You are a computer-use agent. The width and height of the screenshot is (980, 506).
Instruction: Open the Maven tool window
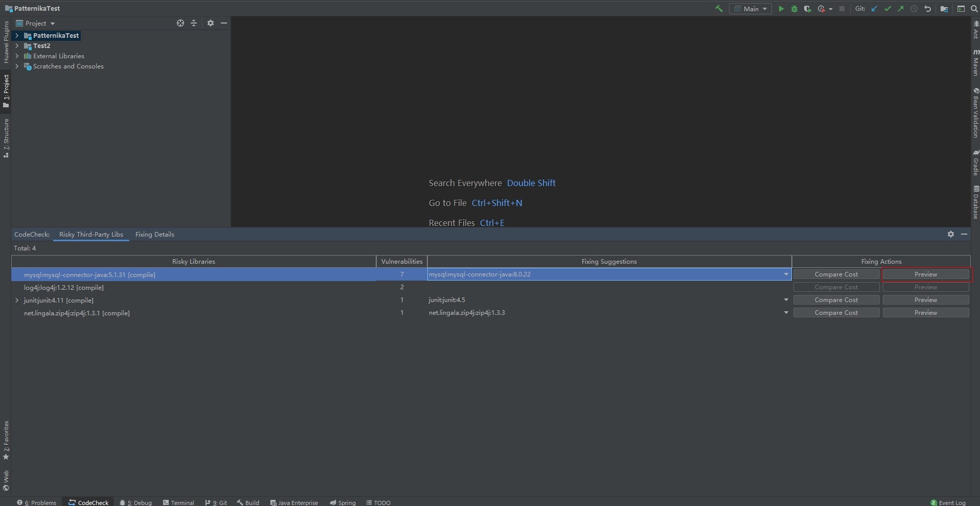tap(975, 63)
